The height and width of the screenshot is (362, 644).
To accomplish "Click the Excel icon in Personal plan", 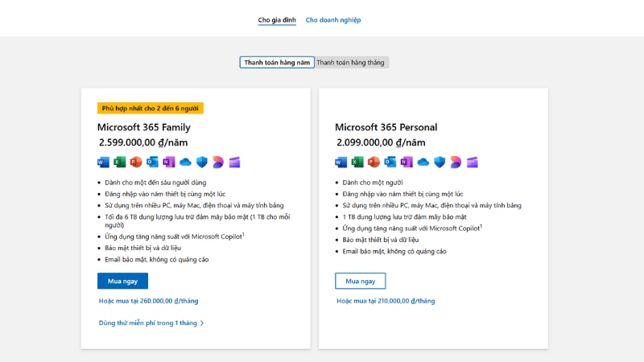I will coord(357,162).
